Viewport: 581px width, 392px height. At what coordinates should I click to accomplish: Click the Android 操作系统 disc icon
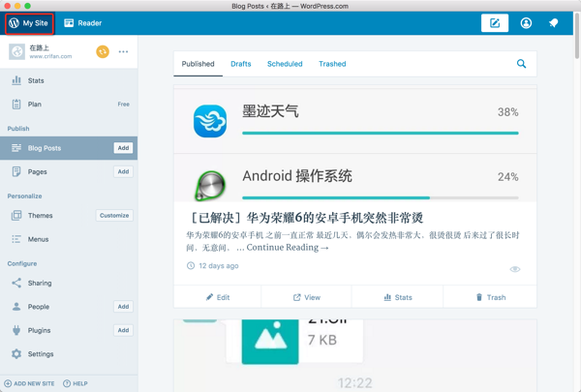click(x=210, y=185)
